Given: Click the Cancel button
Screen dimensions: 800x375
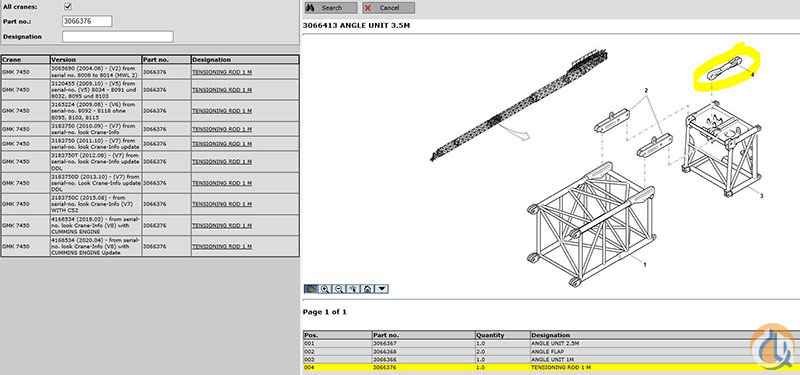Looking at the screenshot, I should coord(388,8).
